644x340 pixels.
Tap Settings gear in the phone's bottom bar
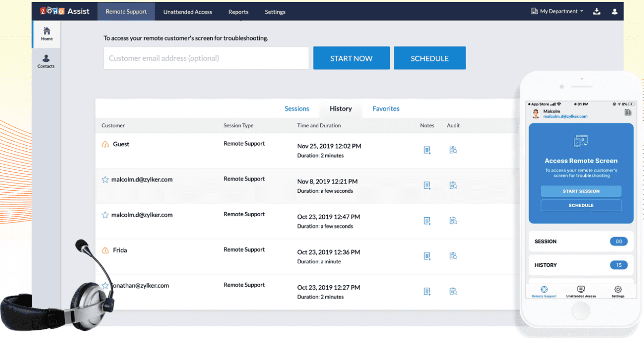tap(618, 292)
